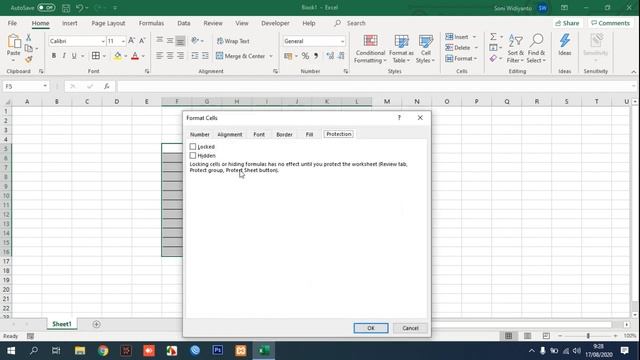Image resolution: width=640 pixels, height=360 pixels.
Task: Open the Insert cells dropdown arrow
Action: coord(474,37)
